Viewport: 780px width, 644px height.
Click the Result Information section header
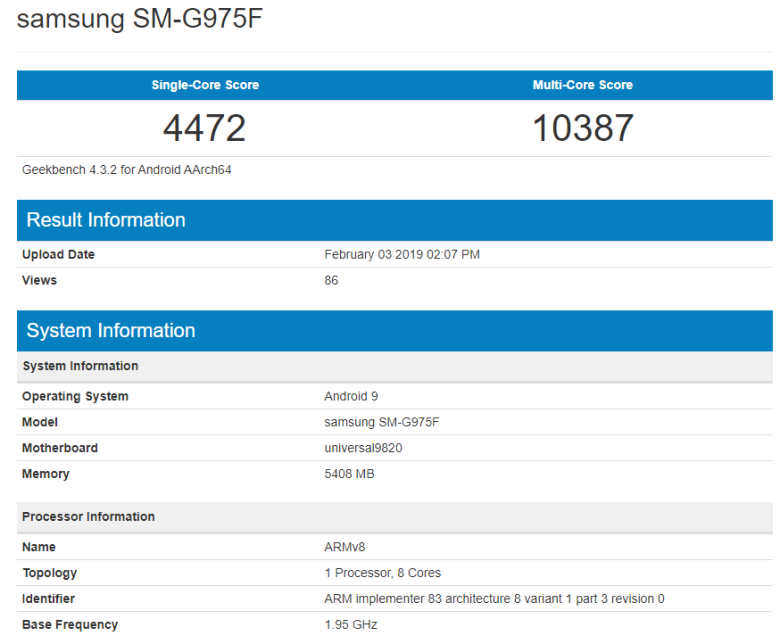tap(394, 220)
